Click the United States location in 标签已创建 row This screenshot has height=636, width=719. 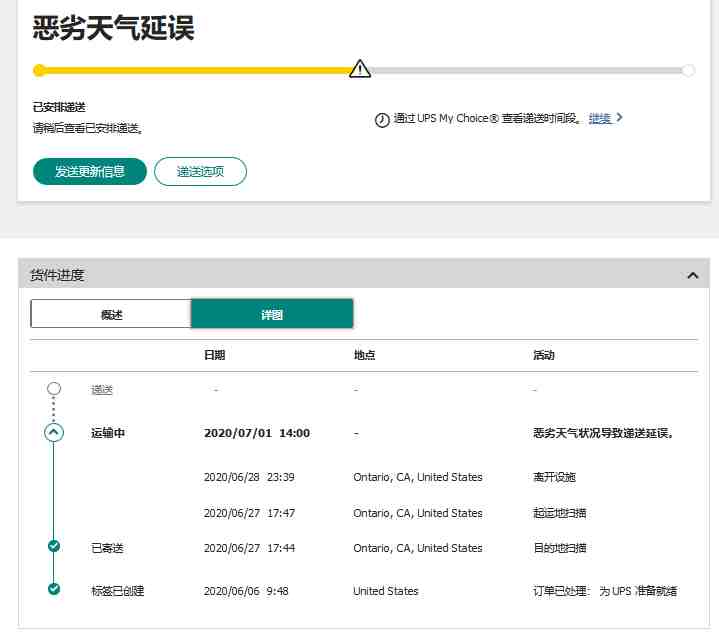pos(386,591)
